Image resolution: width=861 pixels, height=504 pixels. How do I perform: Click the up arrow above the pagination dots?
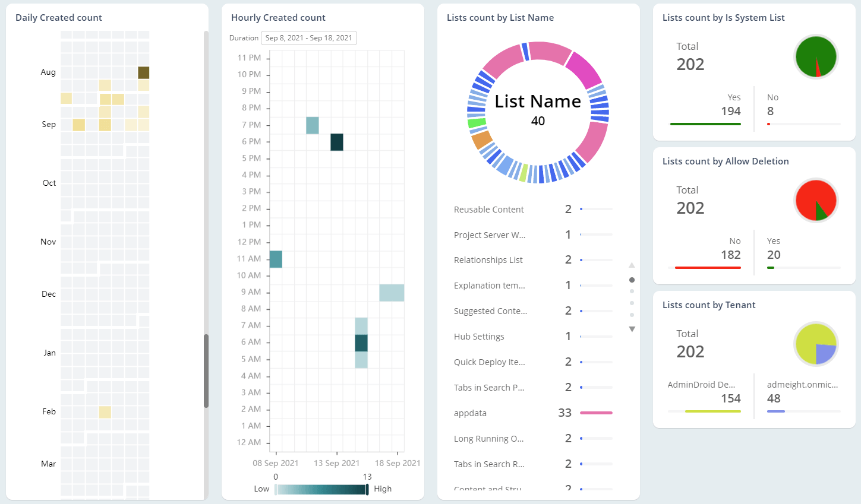[632, 265]
